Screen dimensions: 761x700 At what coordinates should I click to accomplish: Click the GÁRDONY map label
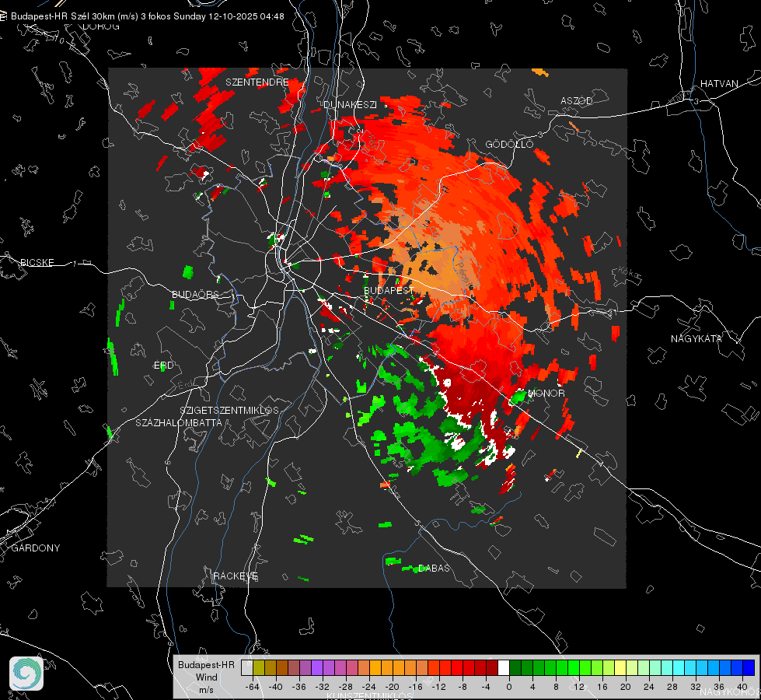tap(36, 548)
